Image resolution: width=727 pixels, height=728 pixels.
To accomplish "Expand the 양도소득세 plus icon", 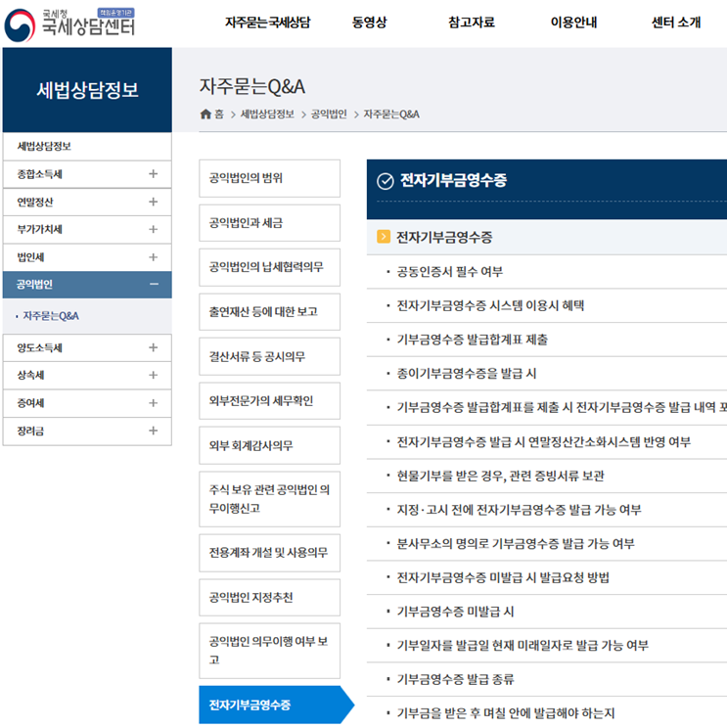I will pos(153,347).
